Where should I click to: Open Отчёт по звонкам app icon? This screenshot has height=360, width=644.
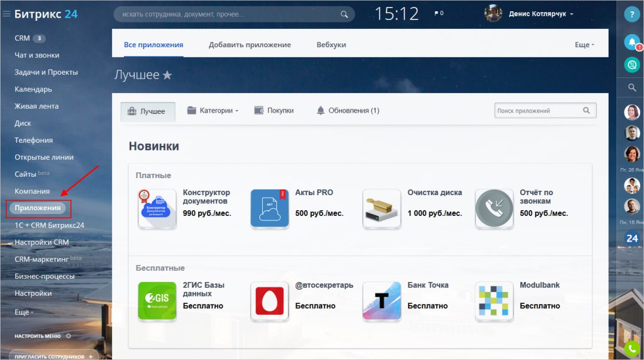coord(494,209)
